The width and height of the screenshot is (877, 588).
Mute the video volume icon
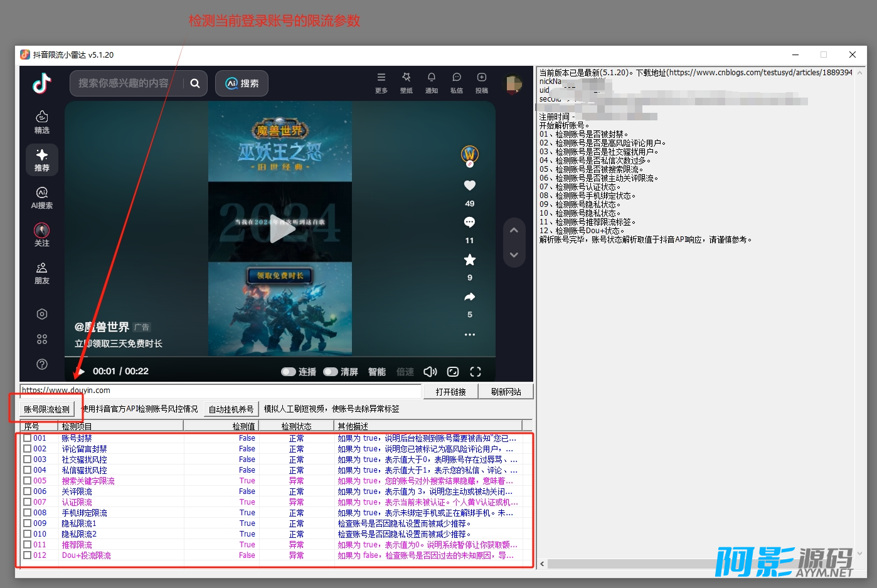pos(430,372)
